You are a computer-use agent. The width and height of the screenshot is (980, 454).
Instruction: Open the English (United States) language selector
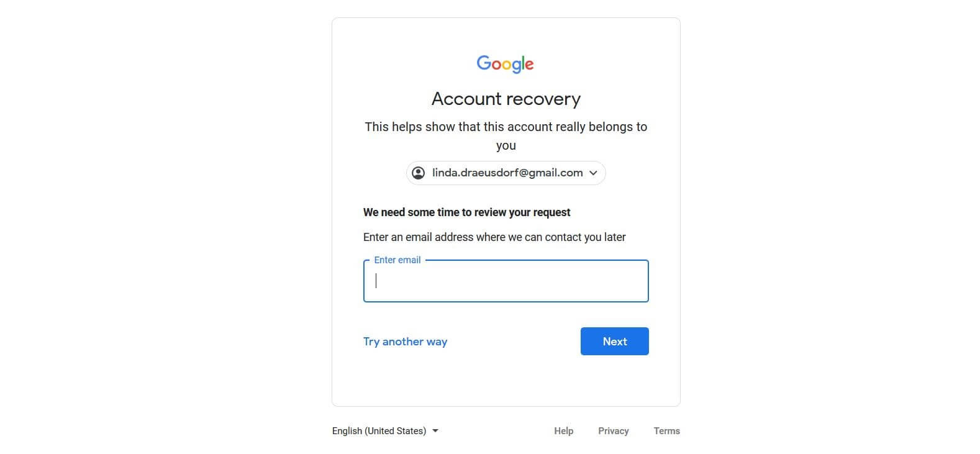[385, 431]
